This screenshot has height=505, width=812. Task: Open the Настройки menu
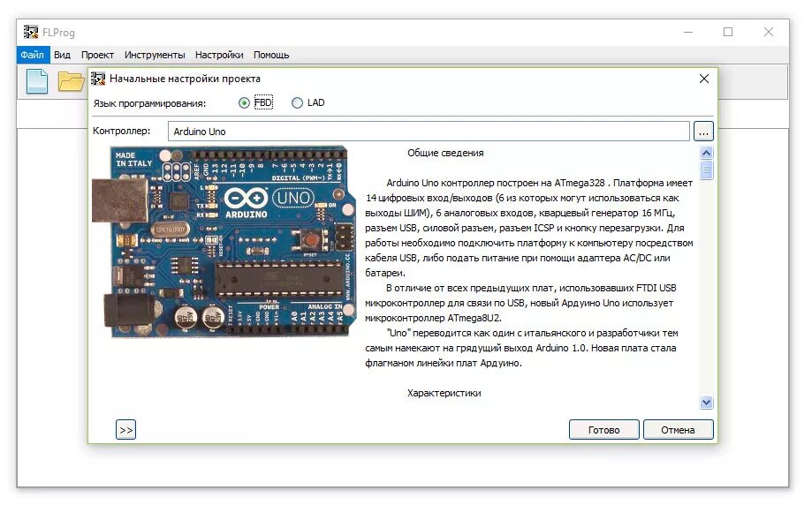219,55
